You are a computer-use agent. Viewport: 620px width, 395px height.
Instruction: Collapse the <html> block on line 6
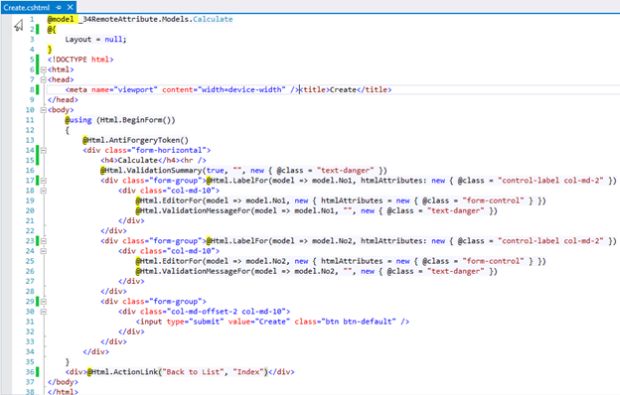43,70
